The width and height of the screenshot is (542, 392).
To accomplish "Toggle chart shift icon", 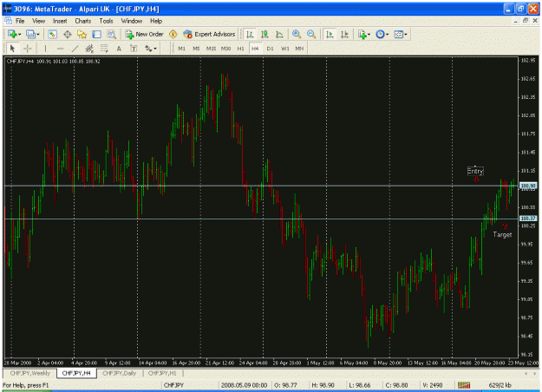I will click(x=344, y=34).
